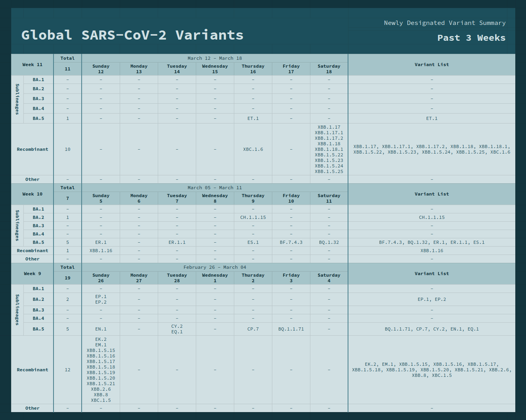
Task: Select the Week 11 total value 11
Action: (x=68, y=69)
